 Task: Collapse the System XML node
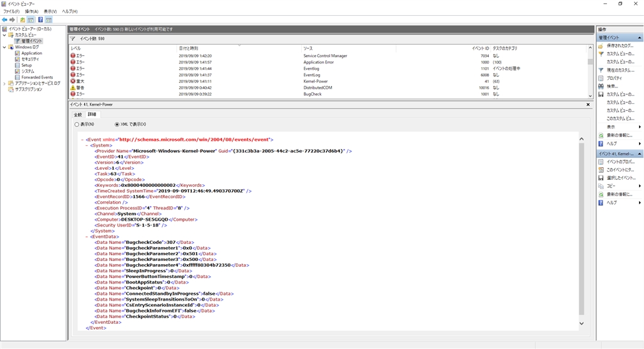tap(87, 145)
